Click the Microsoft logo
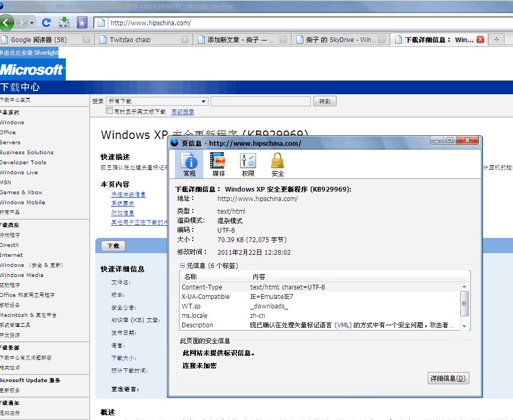The height and width of the screenshot is (420, 513). pyautogui.click(x=32, y=69)
